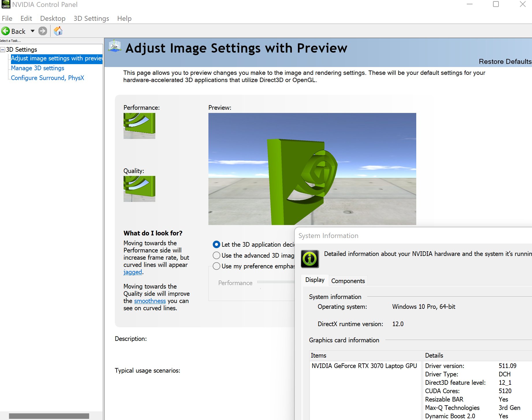Click DirectX runtime version value 12.0
Viewport: 532px width, 420px height.
coord(398,324)
